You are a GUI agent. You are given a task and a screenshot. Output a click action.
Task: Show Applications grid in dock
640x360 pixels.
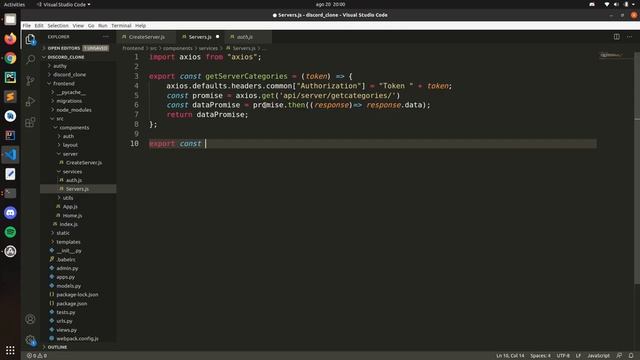[10, 350]
